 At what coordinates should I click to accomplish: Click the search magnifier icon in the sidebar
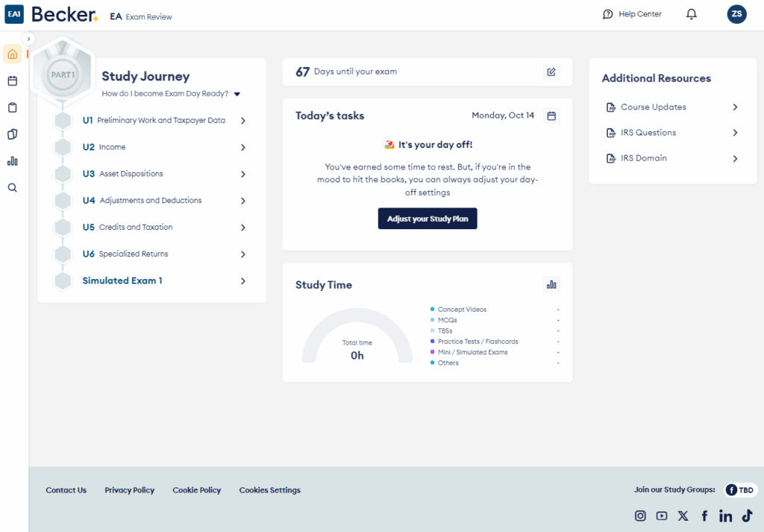pos(12,188)
